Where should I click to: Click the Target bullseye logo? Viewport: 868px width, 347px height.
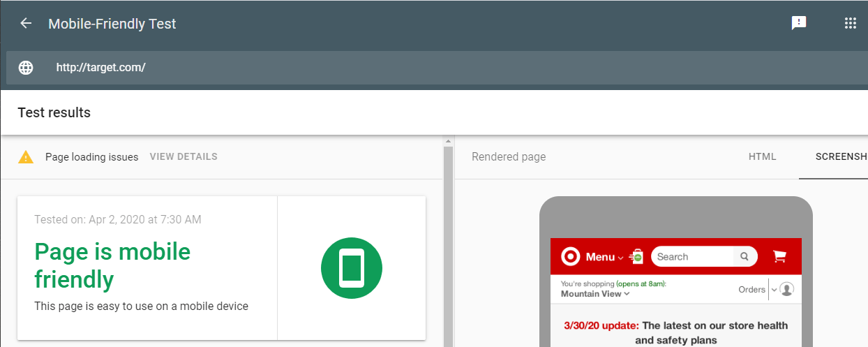(571, 257)
